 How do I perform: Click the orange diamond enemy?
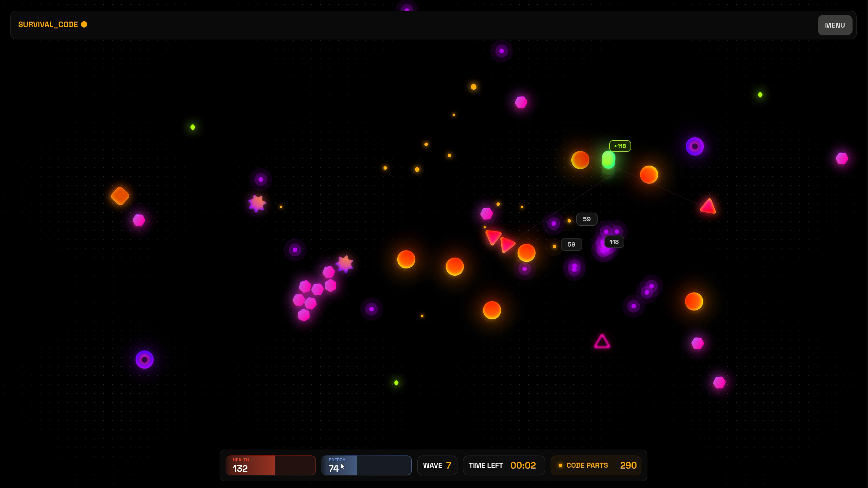pyautogui.click(x=120, y=196)
